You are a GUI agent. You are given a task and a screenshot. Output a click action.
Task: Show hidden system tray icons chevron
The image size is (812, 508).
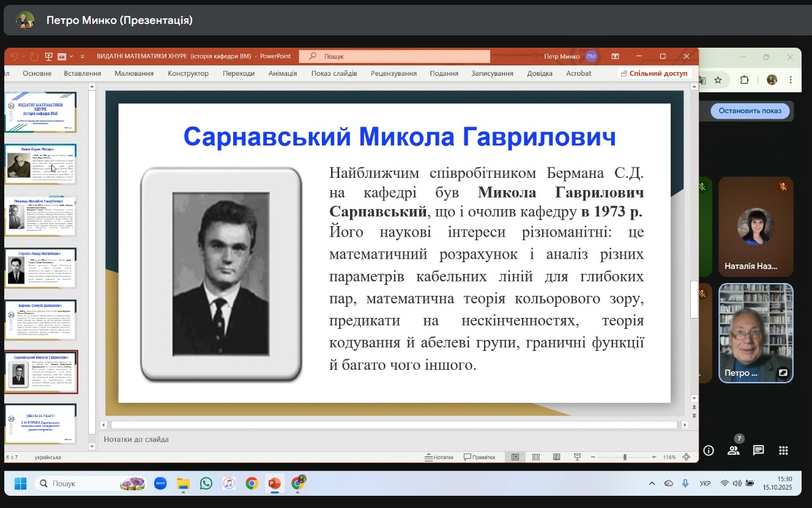[x=651, y=484]
